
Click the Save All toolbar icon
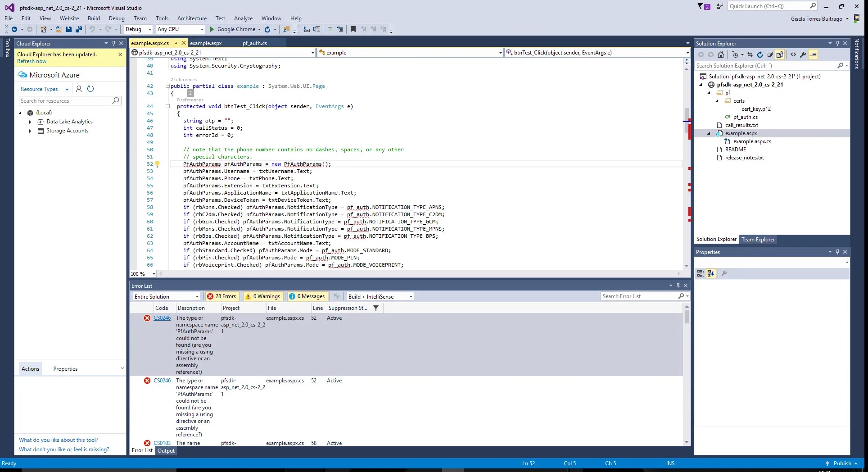tap(79, 29)
